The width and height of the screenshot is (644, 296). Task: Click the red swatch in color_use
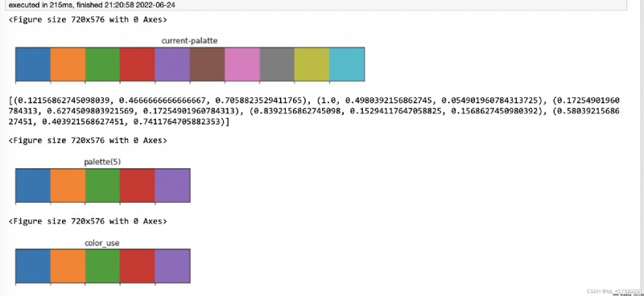point(138,266)
